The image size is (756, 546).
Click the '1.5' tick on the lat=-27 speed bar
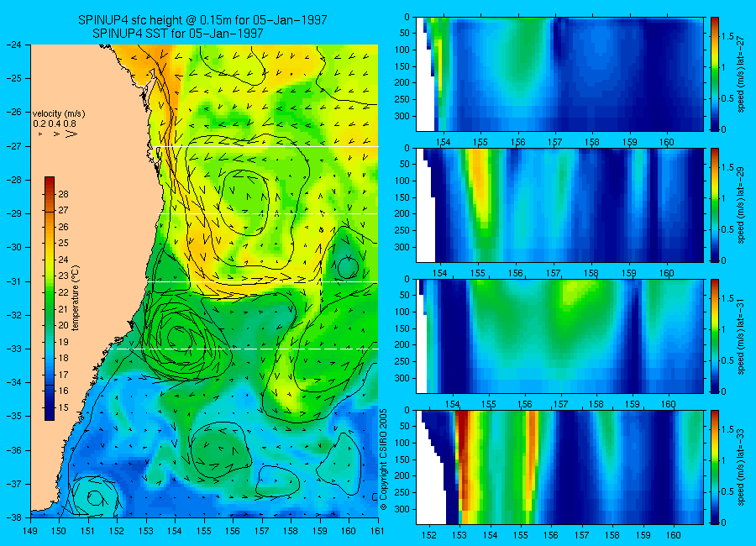tap(728, 37)
